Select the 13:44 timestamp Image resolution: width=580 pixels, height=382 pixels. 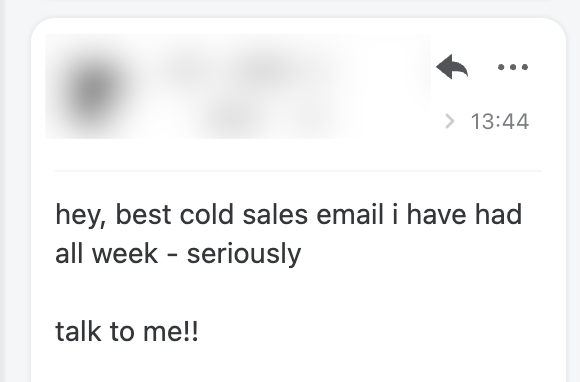point(500,121)
